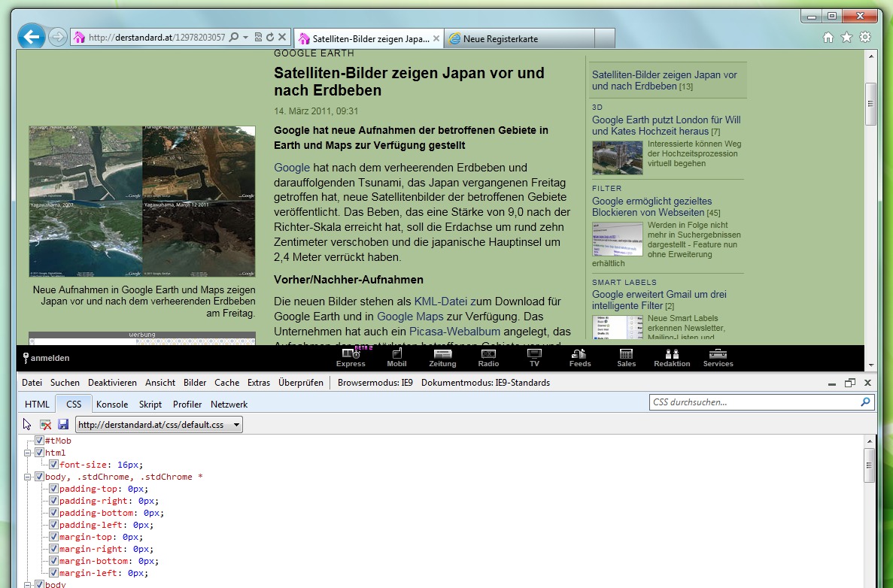Switch to the Netzwerk tab
Viewport: 893px width, 588px height.
coord(229,404)
